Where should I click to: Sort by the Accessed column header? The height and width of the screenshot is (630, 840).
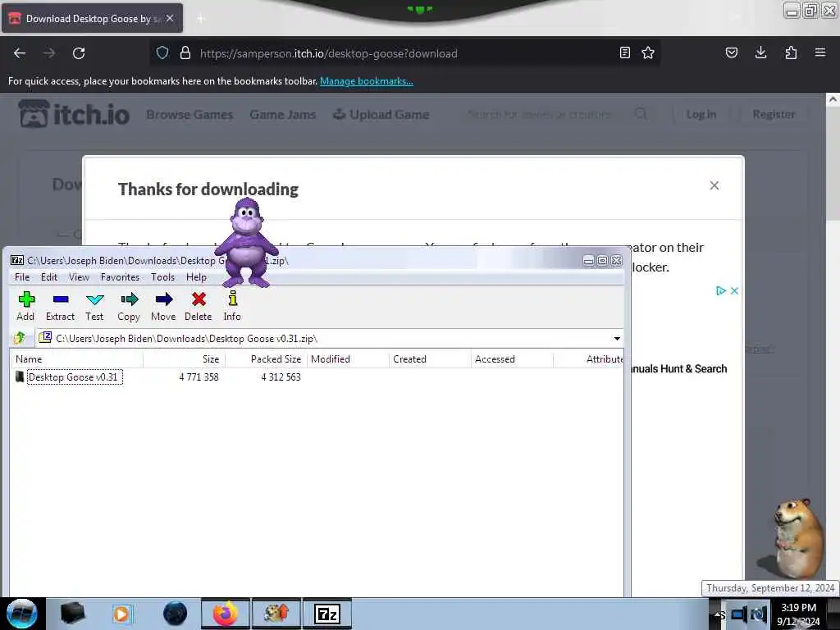(x=512, y=359)
